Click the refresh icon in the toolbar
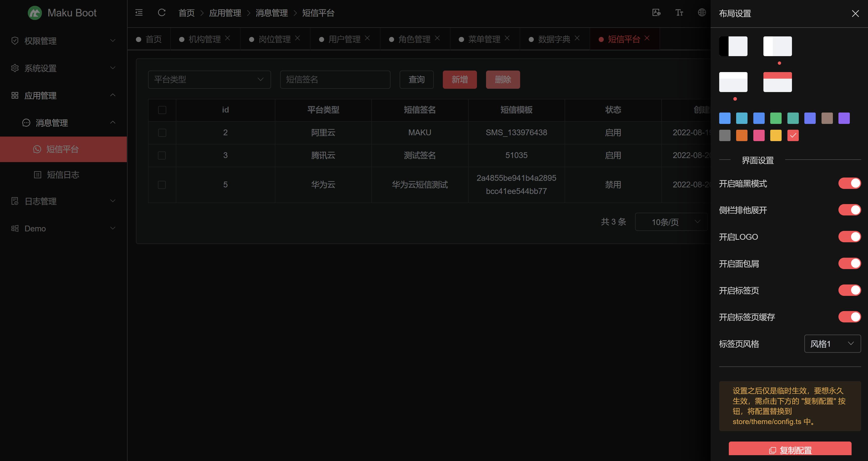868x461 pixels. [x=162, y=12]
